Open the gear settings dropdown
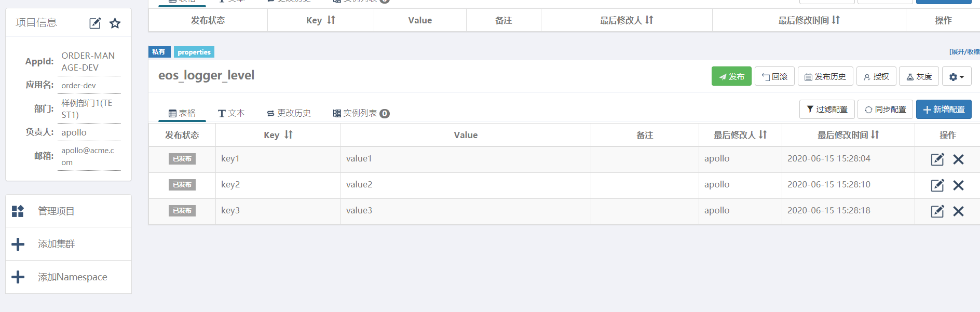980x312 pixels. click(956, 77)
